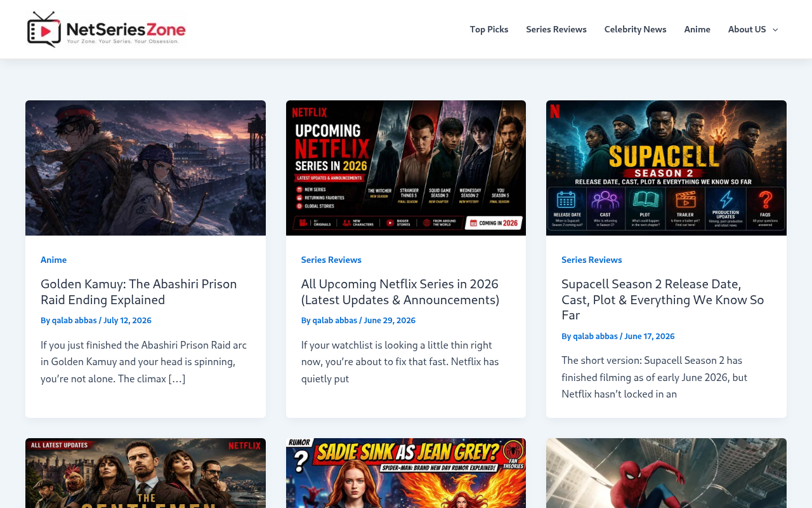
Task: Click the excerpt starting 'The short version'
Action: point(655,377)
